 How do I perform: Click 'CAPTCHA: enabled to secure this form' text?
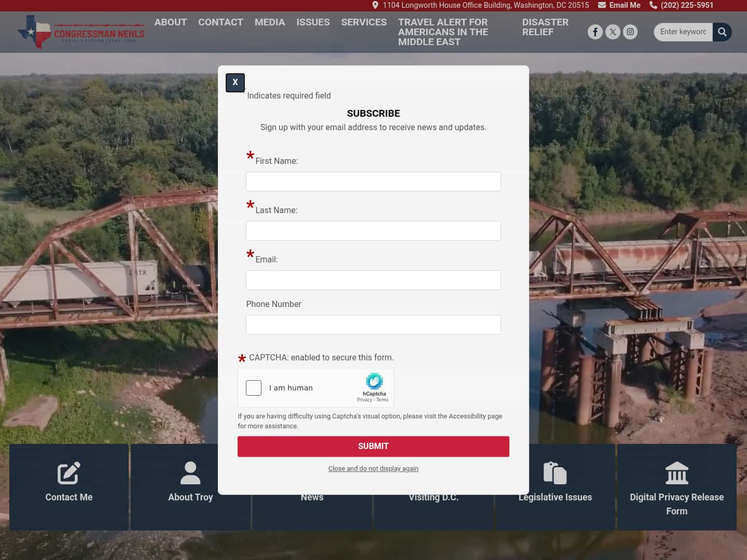[x=322, y=358]
